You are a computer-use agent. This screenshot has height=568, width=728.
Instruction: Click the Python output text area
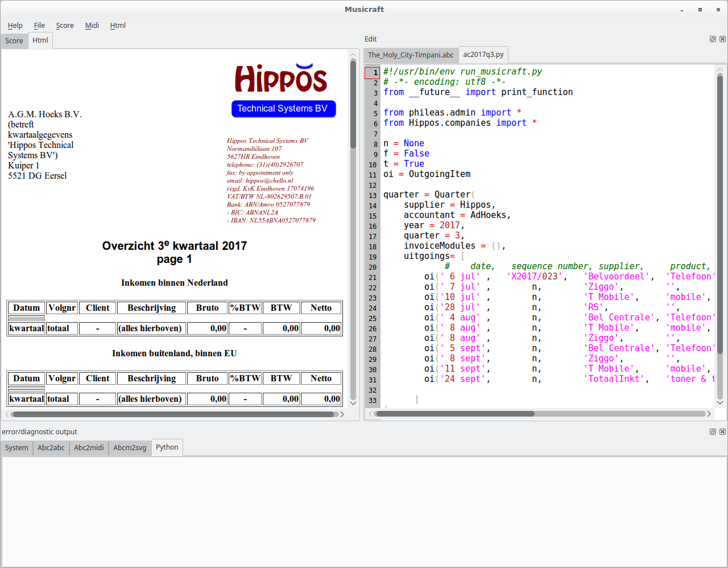coord(364,511)
